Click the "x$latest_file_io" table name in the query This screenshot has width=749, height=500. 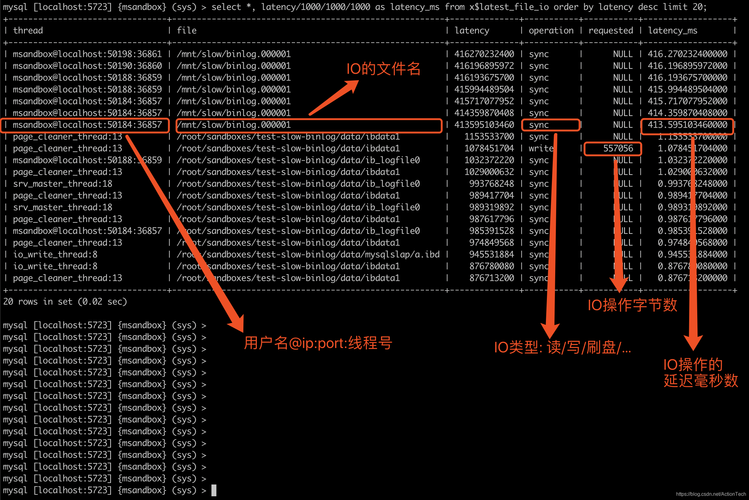point(510,7)
